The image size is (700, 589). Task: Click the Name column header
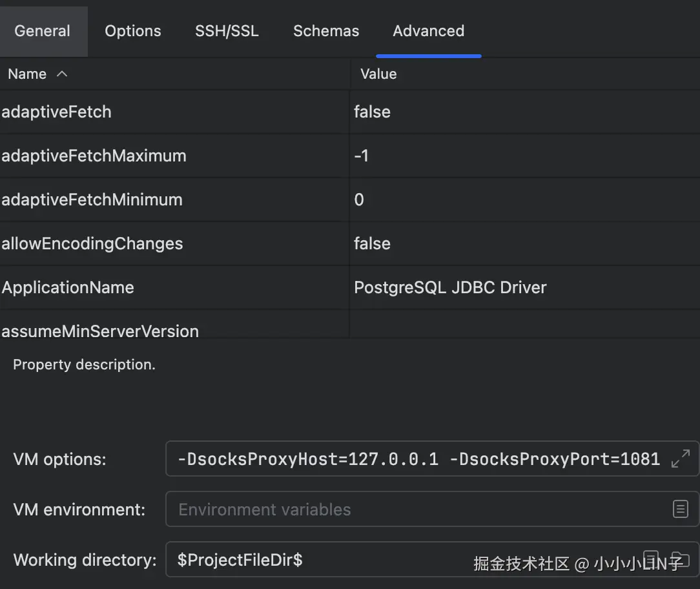coord(27,74)
